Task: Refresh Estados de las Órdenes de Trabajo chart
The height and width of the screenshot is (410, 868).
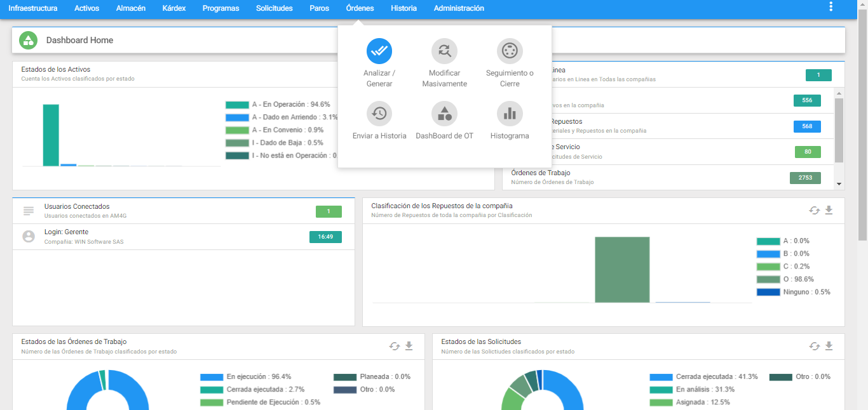Action: point(394,346)
